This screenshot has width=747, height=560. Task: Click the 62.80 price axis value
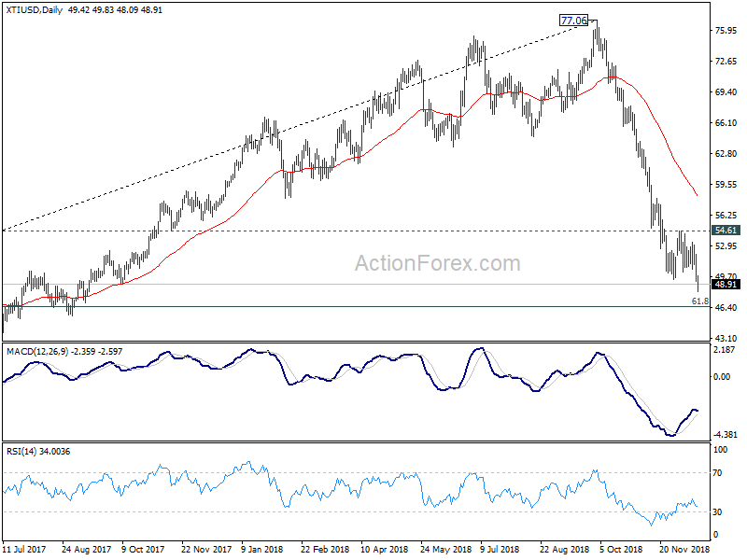726,154
